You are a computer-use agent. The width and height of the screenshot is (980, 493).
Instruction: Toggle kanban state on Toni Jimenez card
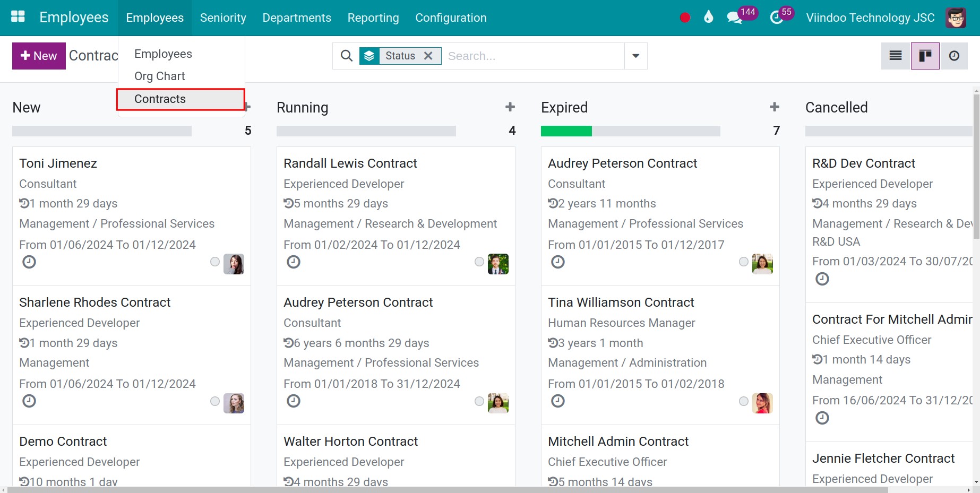[215, 262]
